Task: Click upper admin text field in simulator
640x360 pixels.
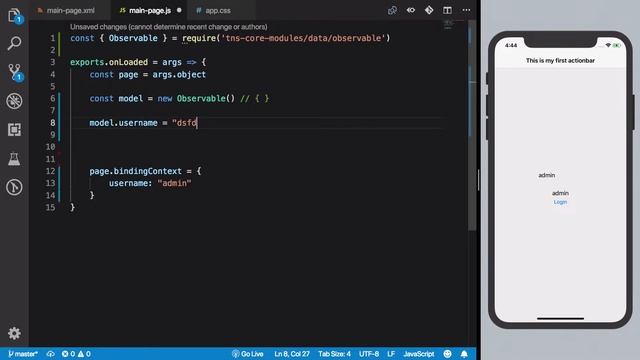Action: point(547,175)
